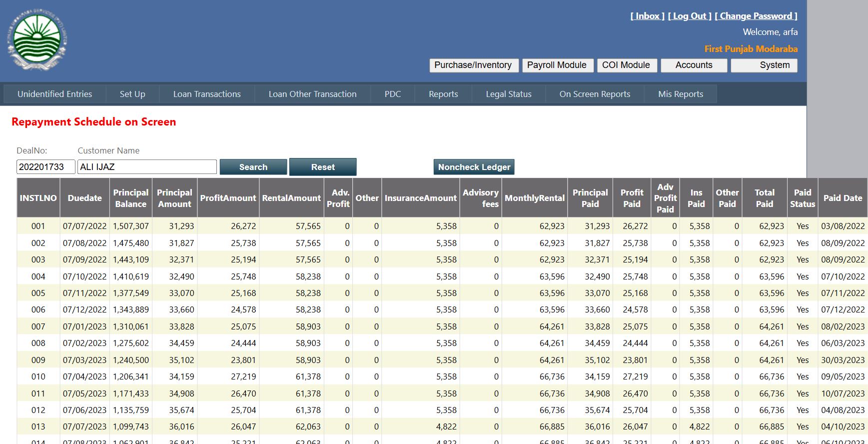Screen dimensions: 868x444
Task: Open the Reports menu
Action: [443, 94]
